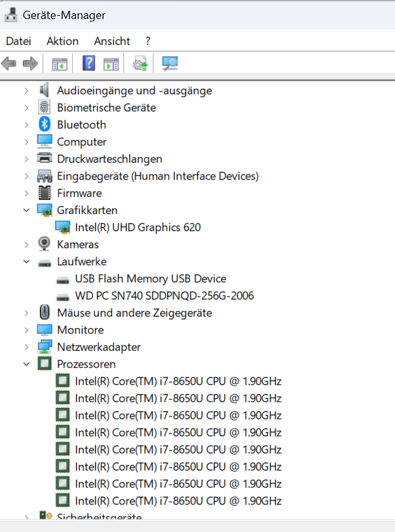The width and height of the screenshot is (395, 532).
Task: Select the Grafikkarten category label
Action: pyautogui.click(x=87, y=210)
